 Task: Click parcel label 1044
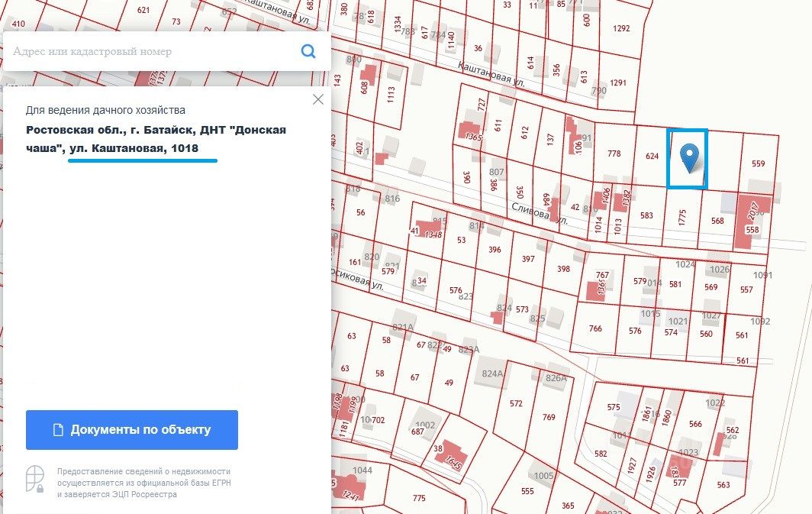coord(362,470)
